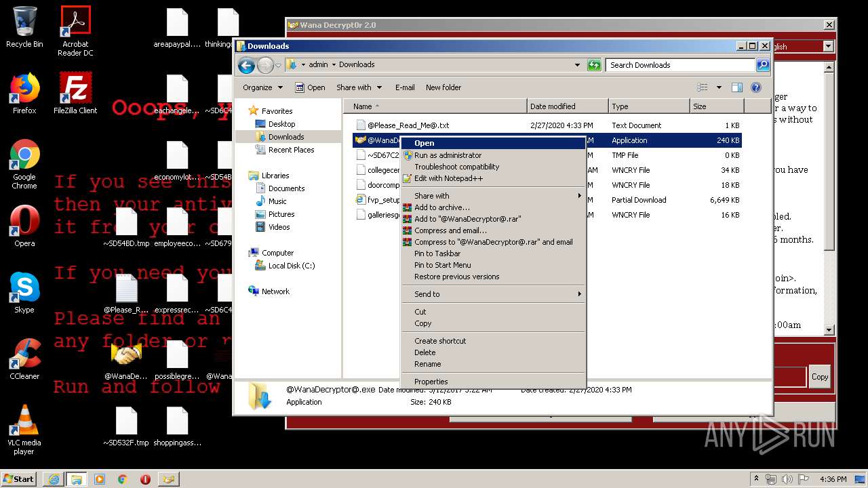Open Opera desktop shortcut

click(x=24, y=226)
